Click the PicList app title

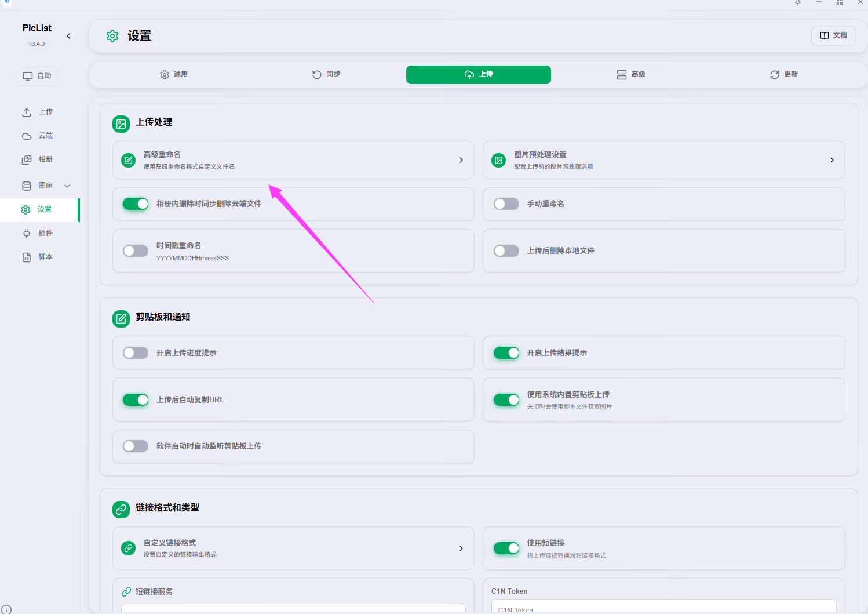(37, 28)
